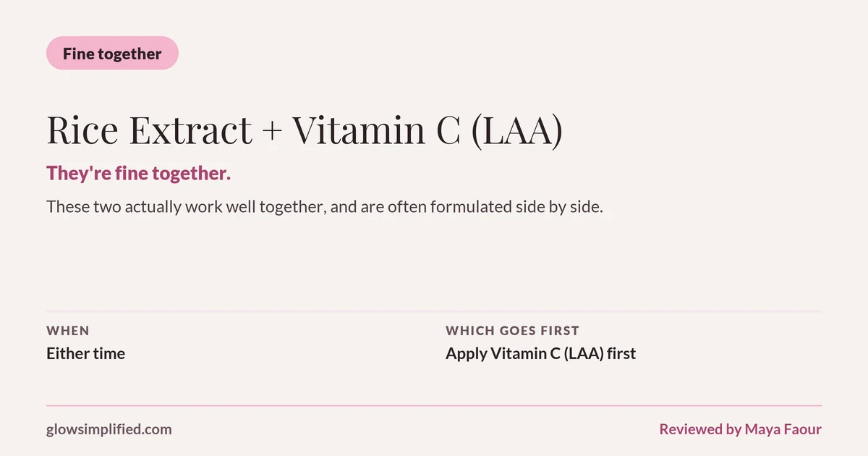Click "Vitamin C" in the main heading
This screenshot has width=868, height=456.
pos(376,130)
